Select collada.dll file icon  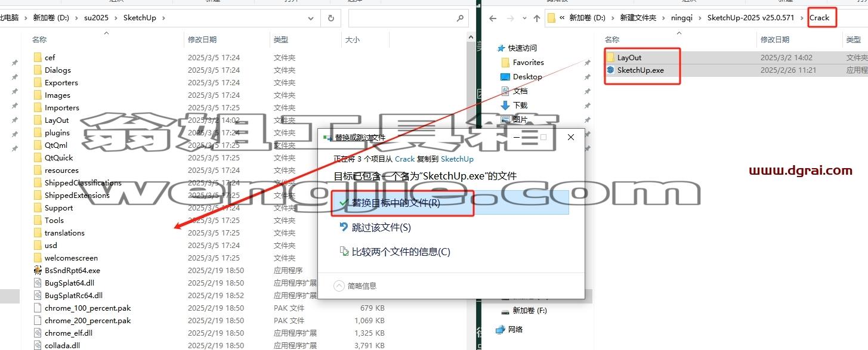tap(38, 345)
